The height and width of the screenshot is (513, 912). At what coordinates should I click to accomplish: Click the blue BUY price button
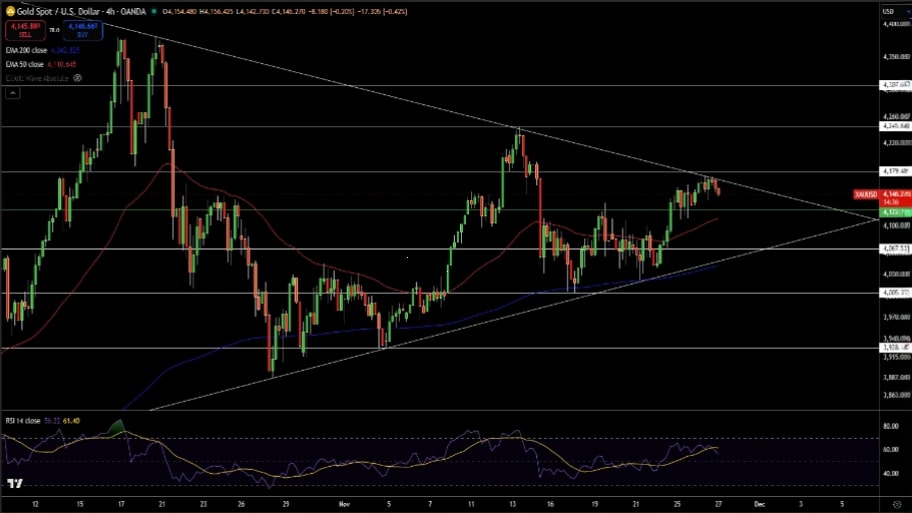(84, 29)
